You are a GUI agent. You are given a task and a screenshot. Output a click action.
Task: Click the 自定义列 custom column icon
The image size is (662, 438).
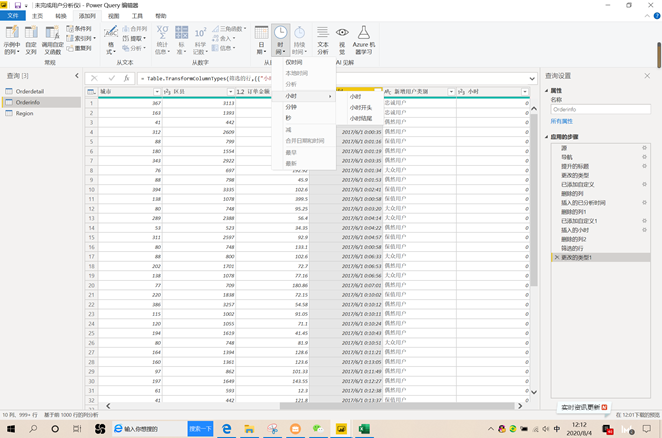(31, 33)
